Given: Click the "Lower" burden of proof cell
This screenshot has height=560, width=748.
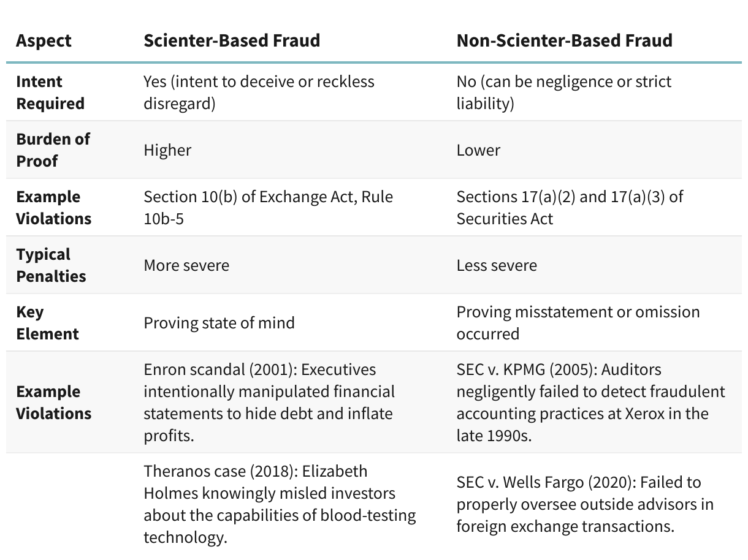Looking at the screenshot, I should 478,150.
